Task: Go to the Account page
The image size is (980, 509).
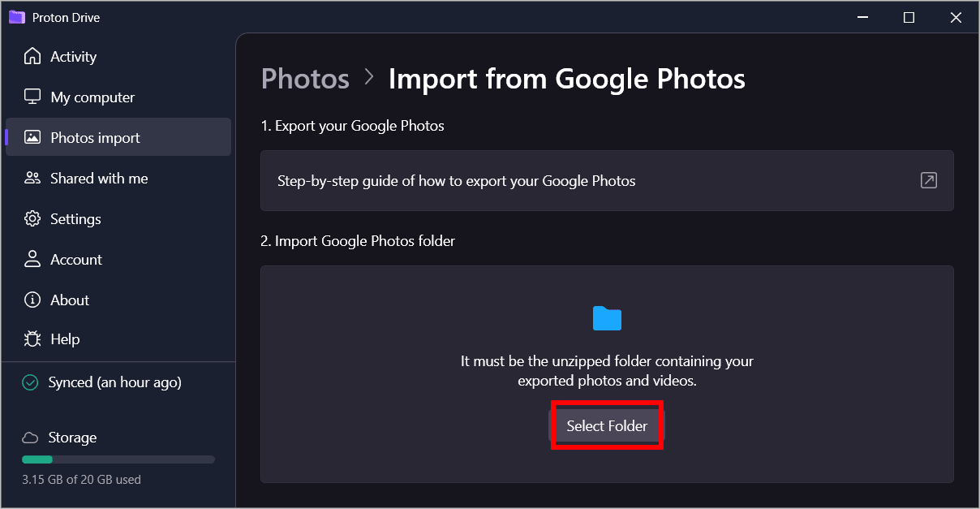Action: [x=118, y=259]
